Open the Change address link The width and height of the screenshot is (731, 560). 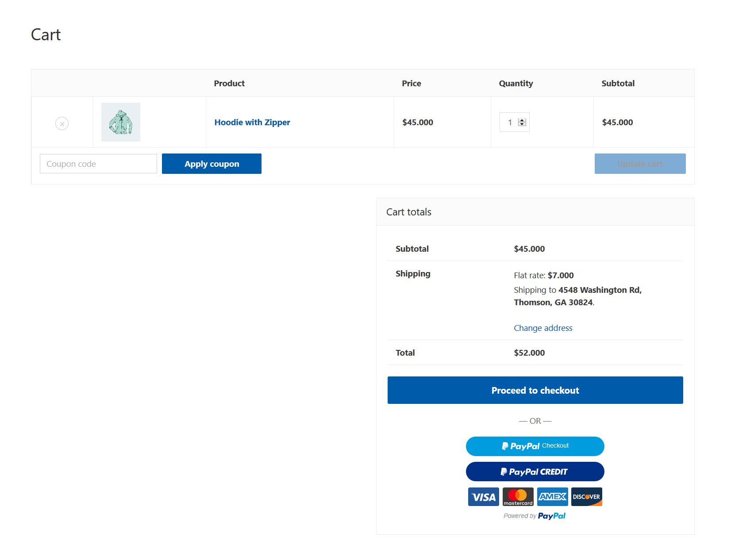[x=543, y=328]
